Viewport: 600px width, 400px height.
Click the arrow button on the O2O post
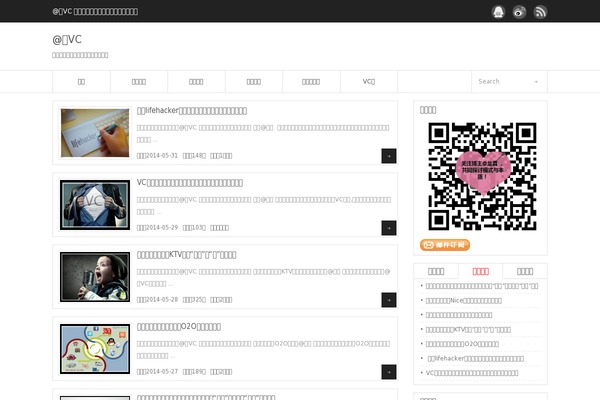pyautogui.click(x=389, y=372)
